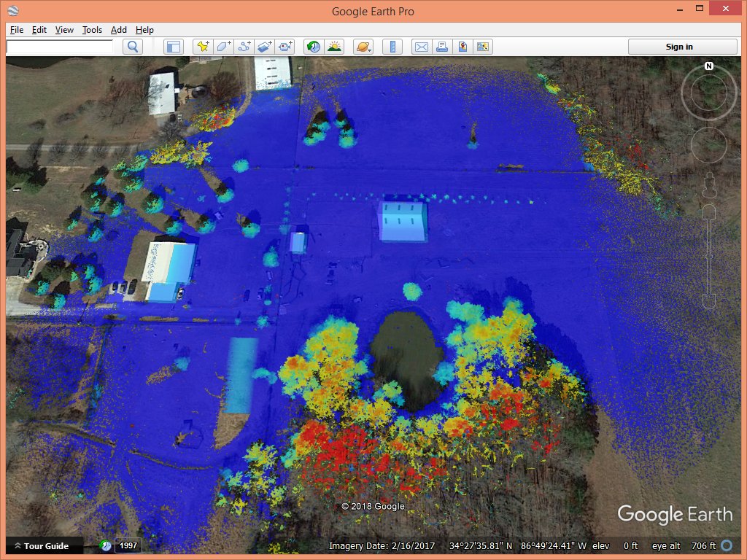Toggle sunlight across the landscape
The width and height of the screenshot is (747, 560).
334,47
